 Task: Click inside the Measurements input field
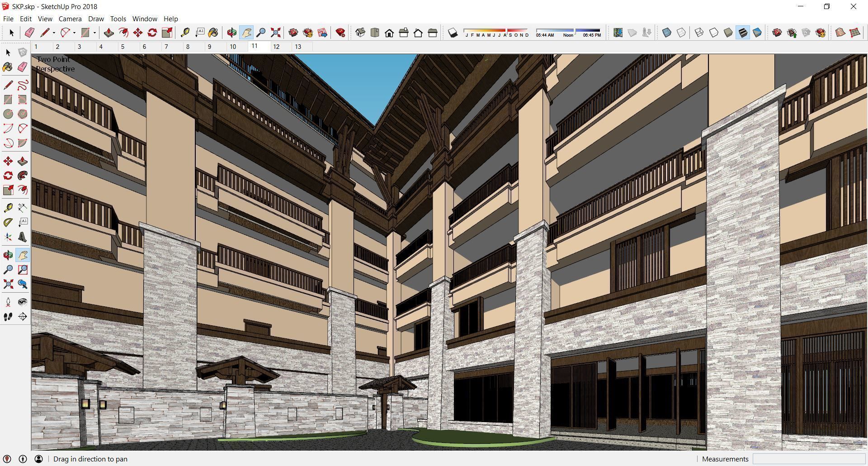(809, 459)
